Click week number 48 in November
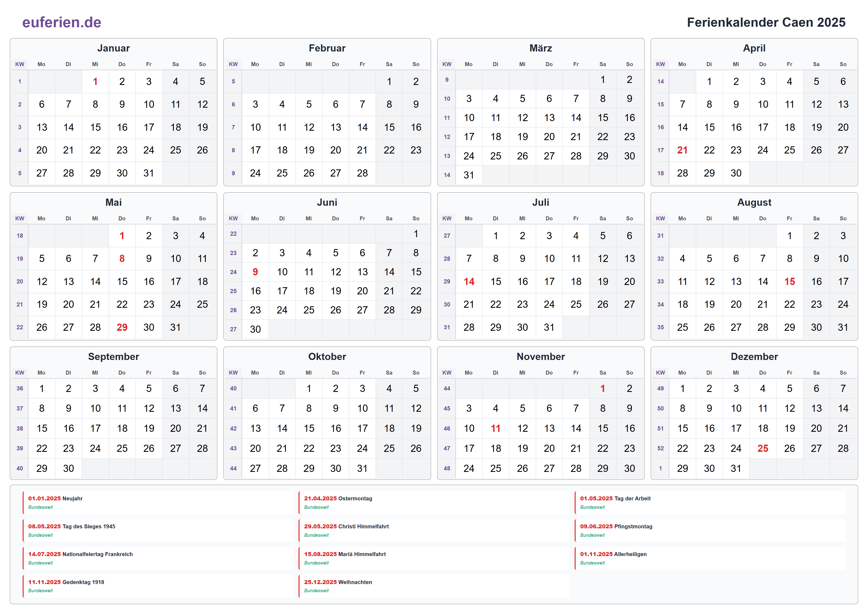 447,468
